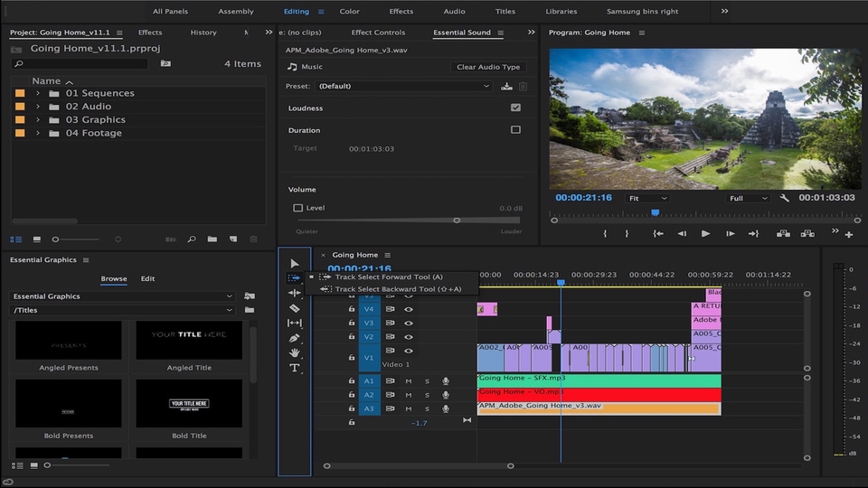Select the Pen tool in toolbar
This screenshot has width=868, height=488.
click(x=295, y=338)
